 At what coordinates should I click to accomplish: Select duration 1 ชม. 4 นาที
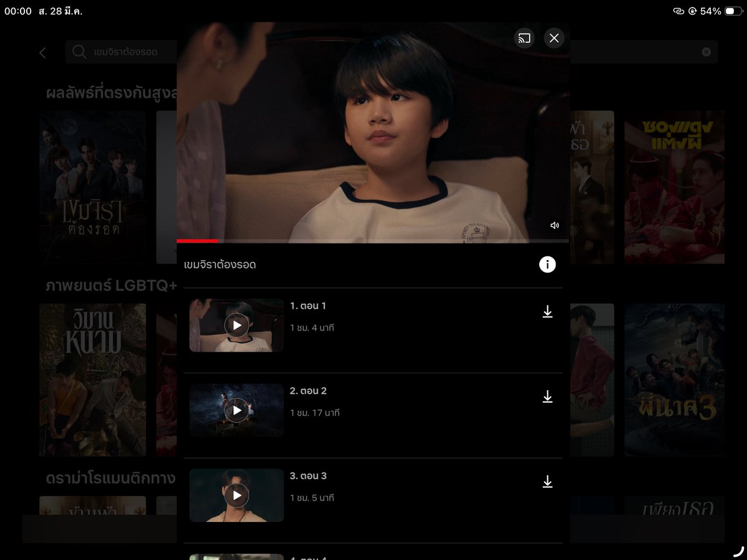tap(312, 328)
